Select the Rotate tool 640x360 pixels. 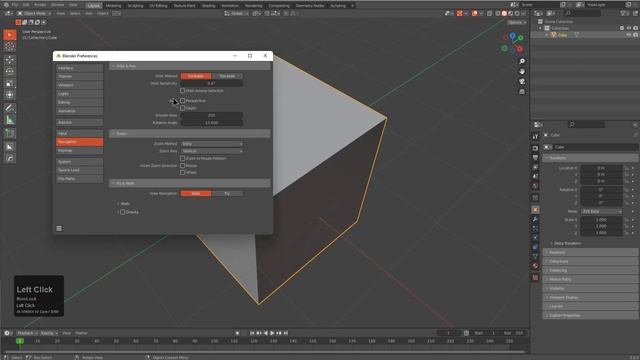(10, 71)
